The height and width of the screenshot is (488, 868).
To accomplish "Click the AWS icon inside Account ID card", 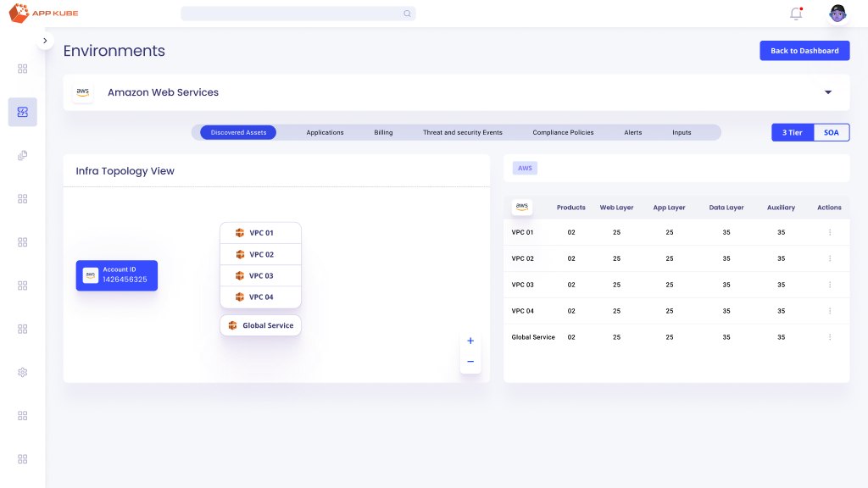I will 91,275.
